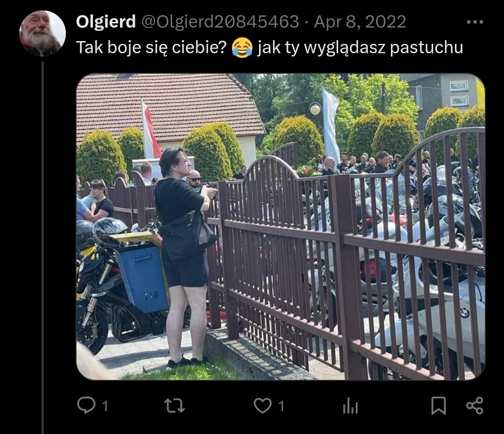Image resolution: width=504 pixels, height=434 pixels.
Task: Click the vertical thread line below avatar
Action: pos(42,247)
